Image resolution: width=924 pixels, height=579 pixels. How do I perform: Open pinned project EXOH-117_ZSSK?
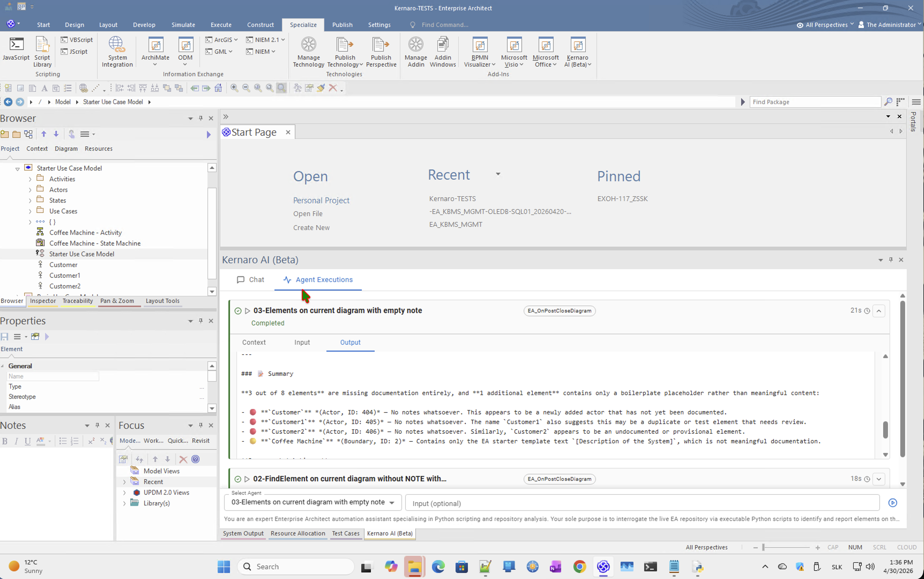tap(622, 199)
